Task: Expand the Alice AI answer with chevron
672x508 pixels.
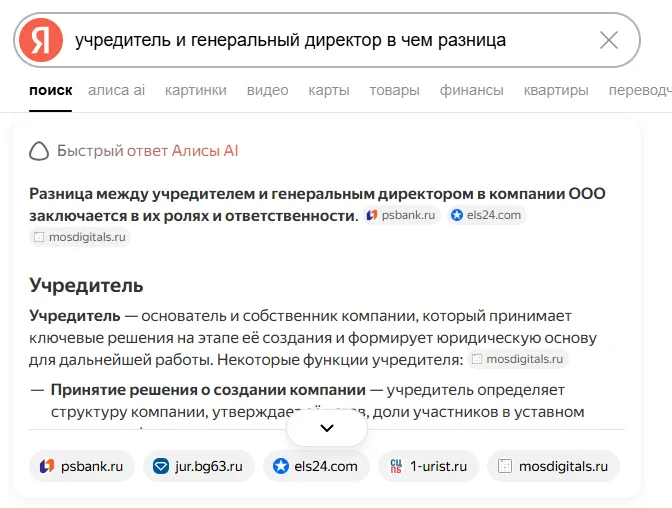Action: (x=327, y=428)
